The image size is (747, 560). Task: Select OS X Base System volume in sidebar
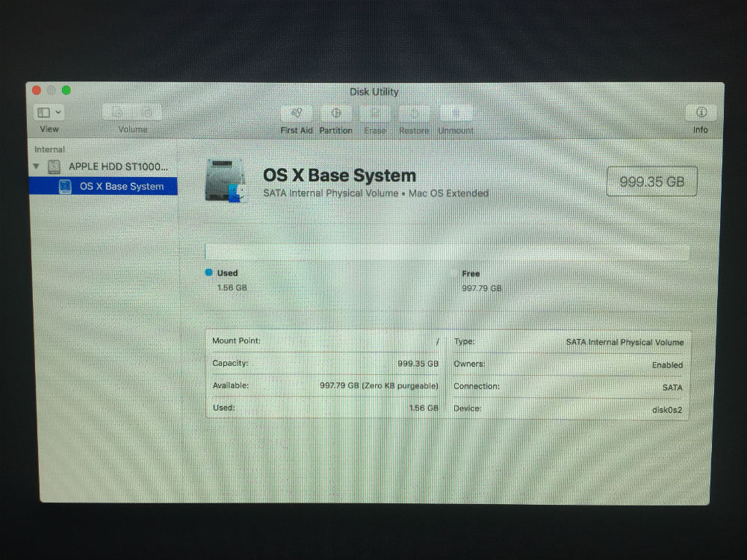point(103,186)
